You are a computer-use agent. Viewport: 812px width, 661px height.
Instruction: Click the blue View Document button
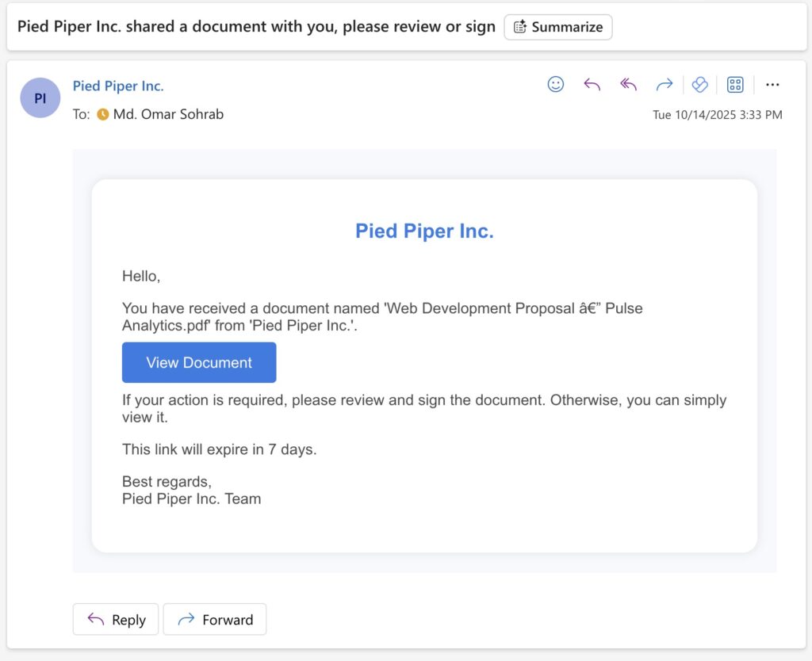(x=199, y=363)
